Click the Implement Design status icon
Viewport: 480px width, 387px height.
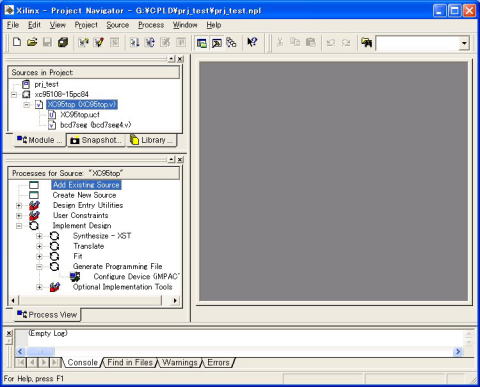coord(34,226)
